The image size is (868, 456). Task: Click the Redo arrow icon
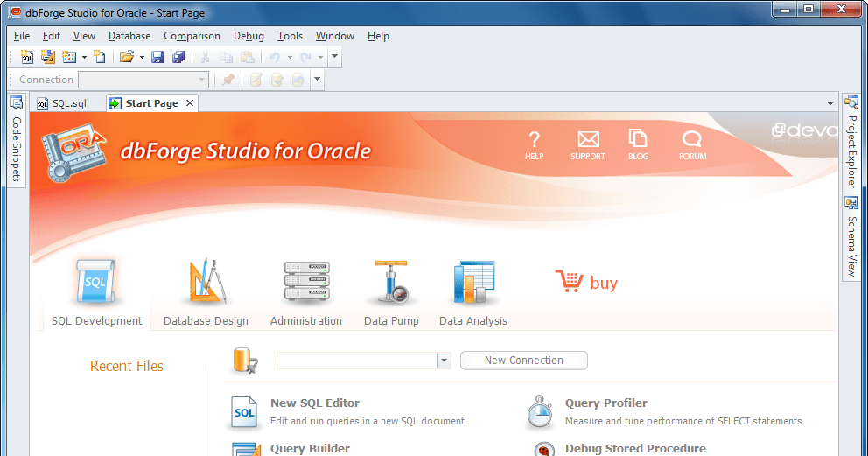[x=305, y=56]
